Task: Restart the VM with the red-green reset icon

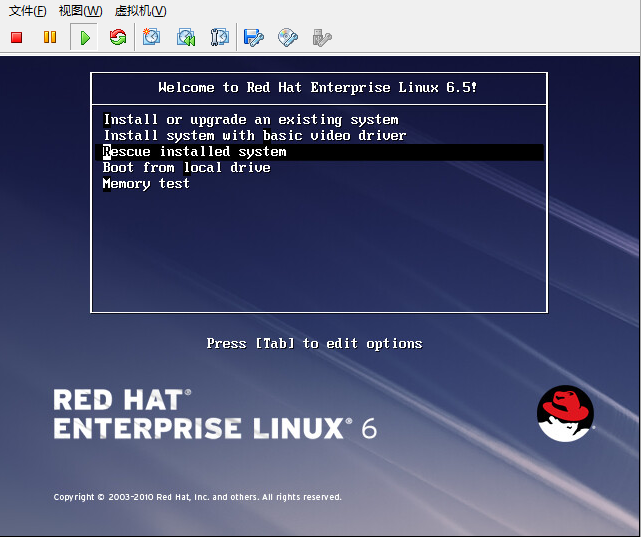Action: (x=118, y=37)
